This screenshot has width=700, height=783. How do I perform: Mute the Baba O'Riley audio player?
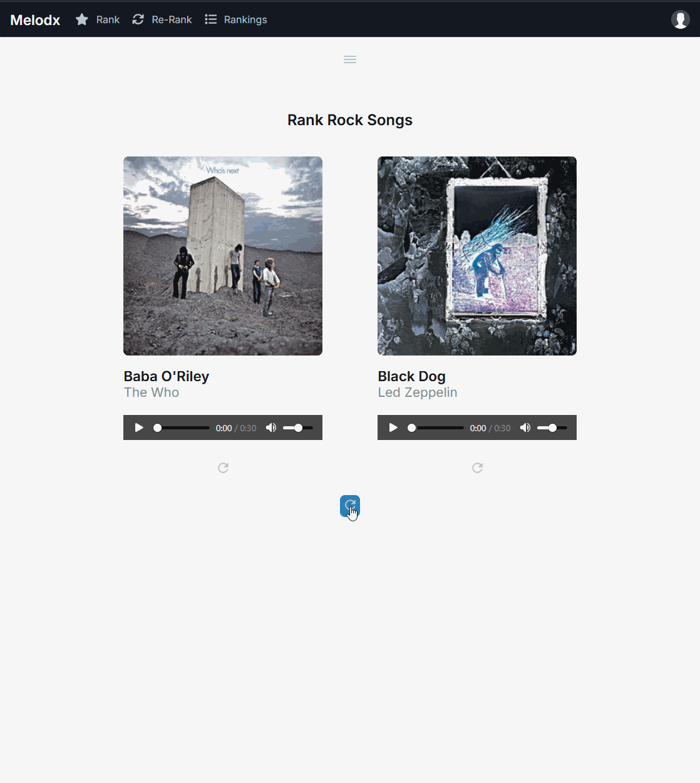pyautogui.click(x=271, y=427)
